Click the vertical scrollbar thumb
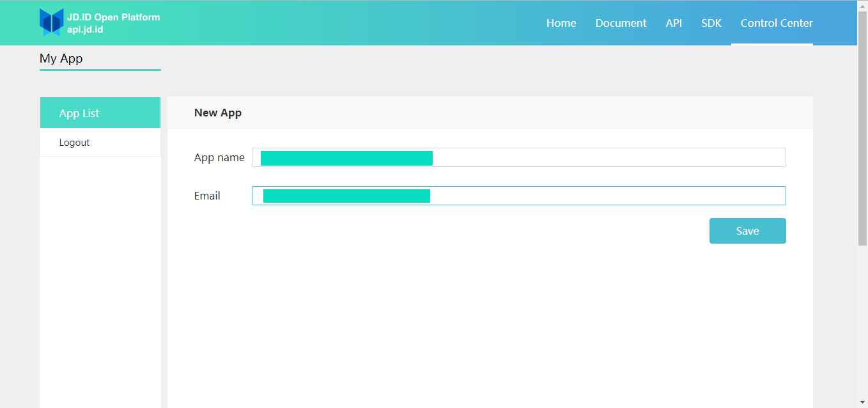Image resolution: width=868 pixels, height=408 pixels. pos(862,128)
